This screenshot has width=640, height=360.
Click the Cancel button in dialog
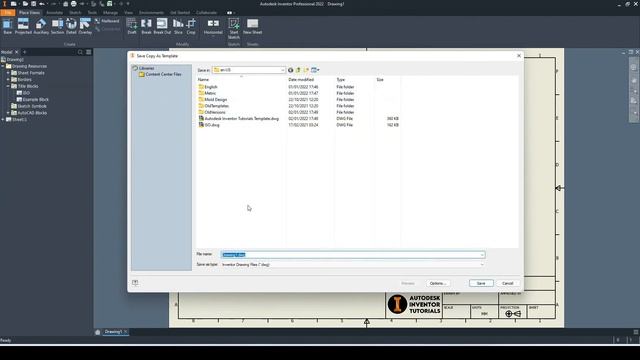[x=507, y=283]
